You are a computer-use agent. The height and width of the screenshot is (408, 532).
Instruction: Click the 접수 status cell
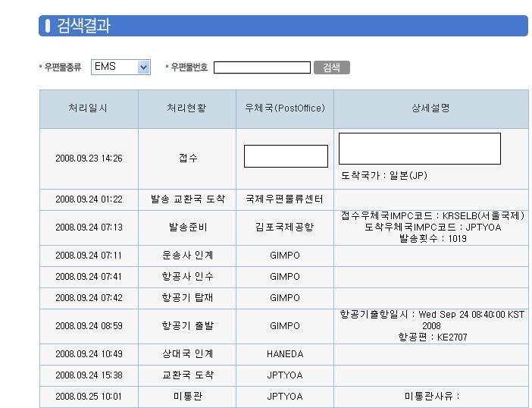pos(188,158)
